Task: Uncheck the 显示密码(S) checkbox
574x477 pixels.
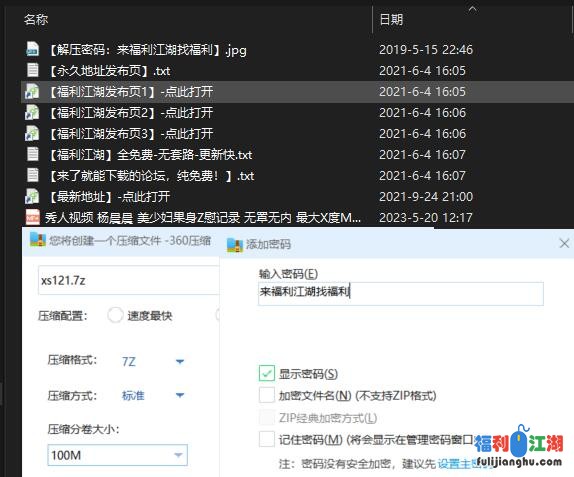Action: (x=266, y=373)
